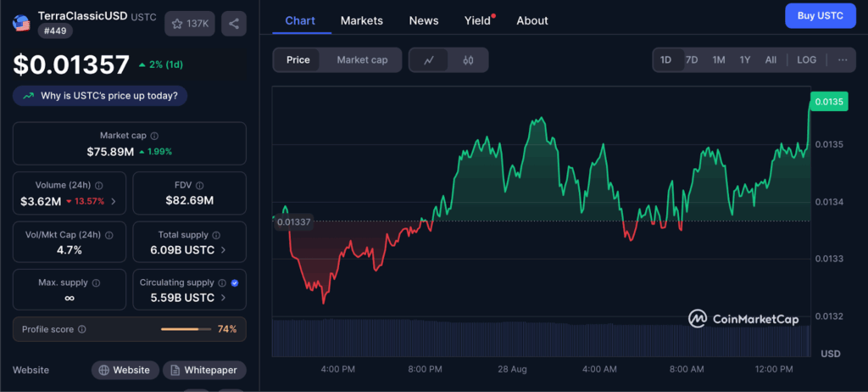Toggle the LOG scale option
Viewport: 868px width, 392px height.
807,60
